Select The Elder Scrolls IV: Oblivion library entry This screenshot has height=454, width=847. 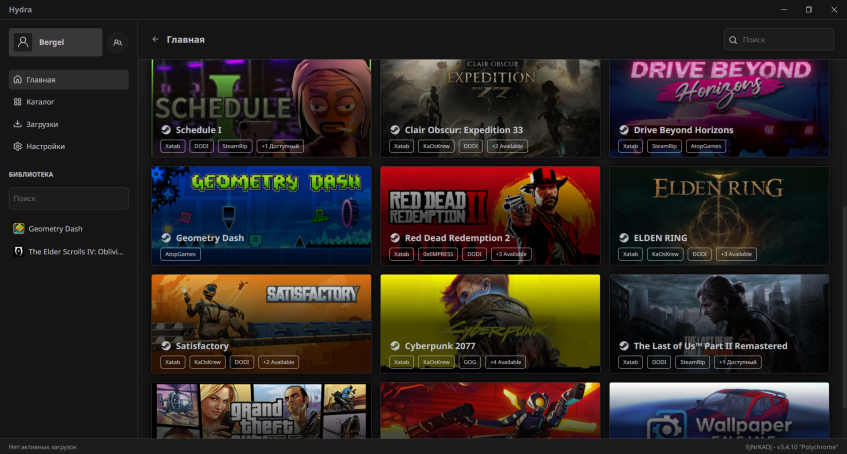point(69,251)
